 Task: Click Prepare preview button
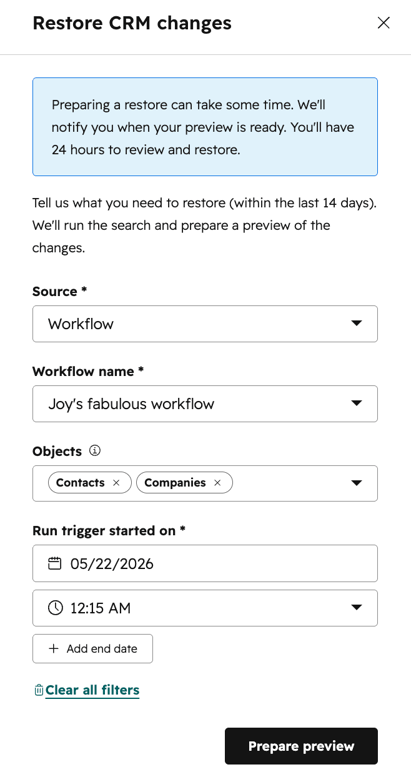(x=301, y=746)
